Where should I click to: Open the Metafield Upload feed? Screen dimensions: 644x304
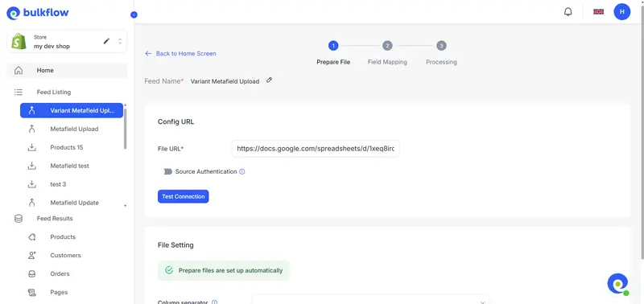[74, 129]
